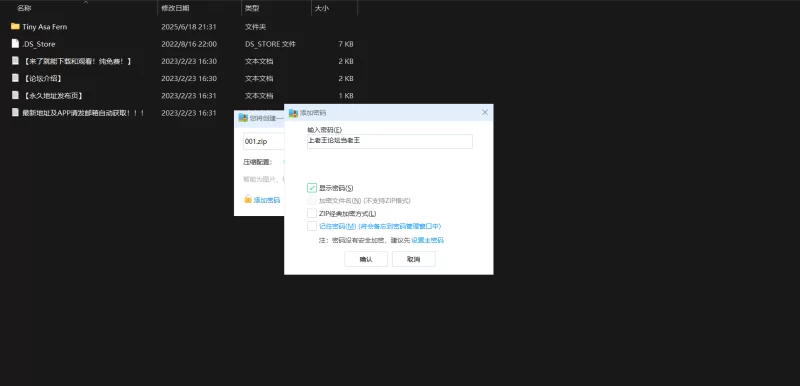
Task: Sort files by the 大小 column header
Action: tap(321, 8)
